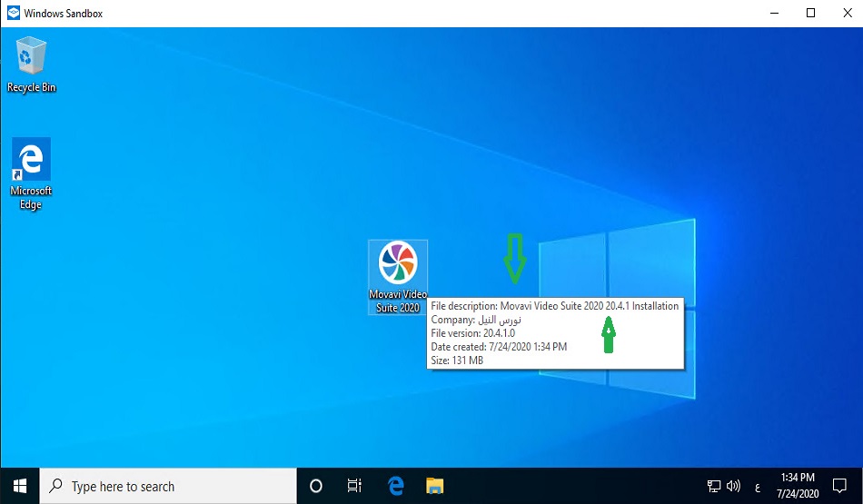Click the Cortana circle on the taskbar

coord(316,486)
